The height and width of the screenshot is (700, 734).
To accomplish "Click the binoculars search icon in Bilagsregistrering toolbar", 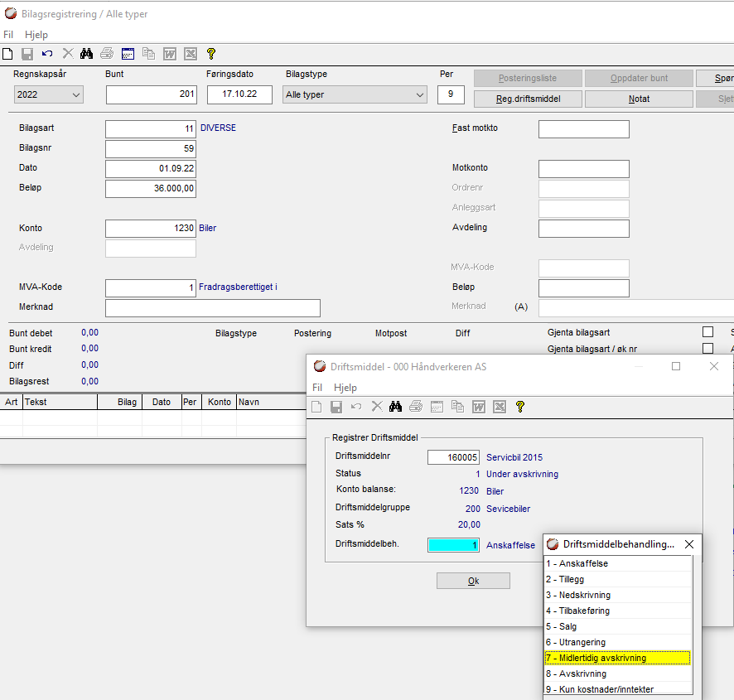I will pos(87,54).
